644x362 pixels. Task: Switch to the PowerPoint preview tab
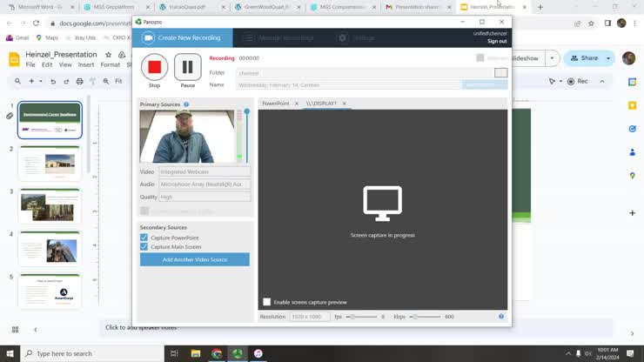tap(276, 104)
